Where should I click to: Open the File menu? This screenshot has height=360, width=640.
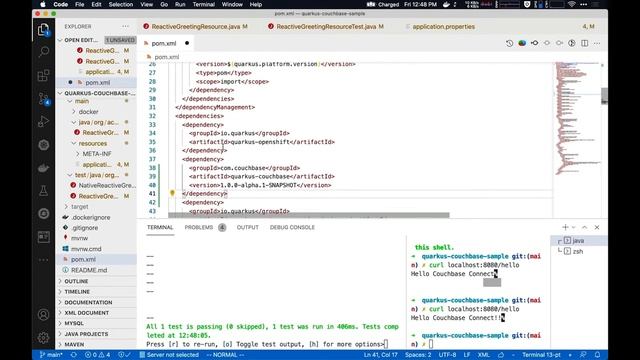coord(80,4)
